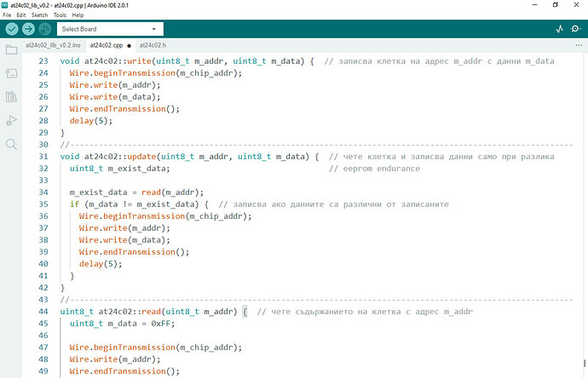Start debugging with the toolbar Debug button

(x=45, y=29)
